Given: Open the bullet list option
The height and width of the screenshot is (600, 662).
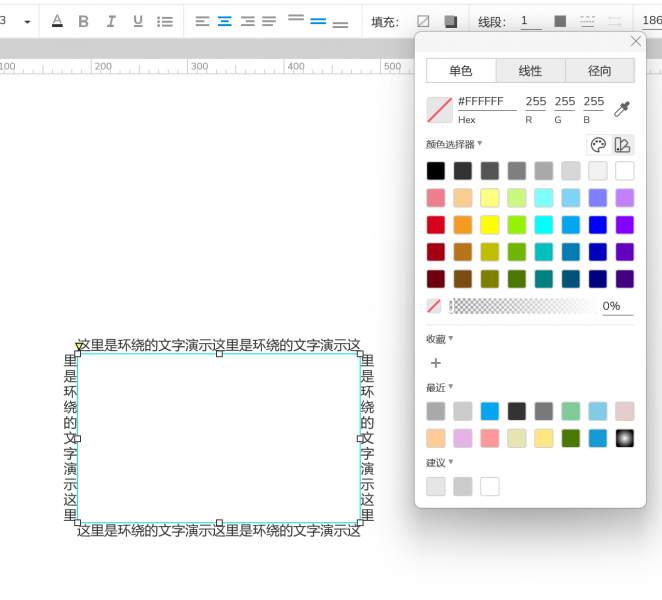Looking at the screenshot, I should [x=165, y=21].
